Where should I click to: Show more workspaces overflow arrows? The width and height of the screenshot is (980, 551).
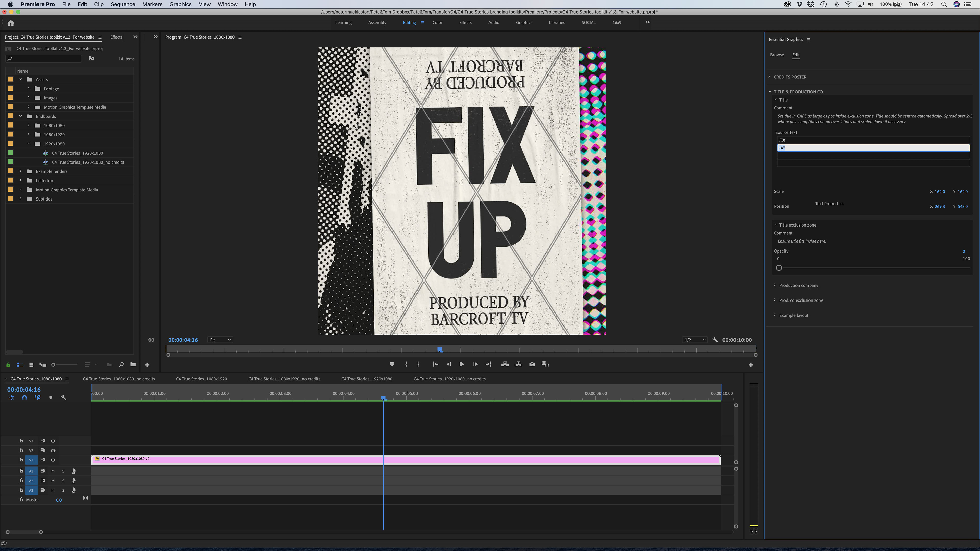click(647, 22)
